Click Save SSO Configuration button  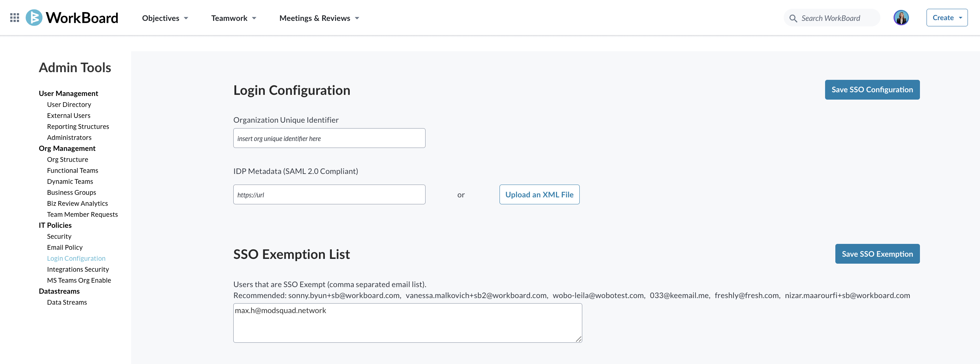(872, 90)
